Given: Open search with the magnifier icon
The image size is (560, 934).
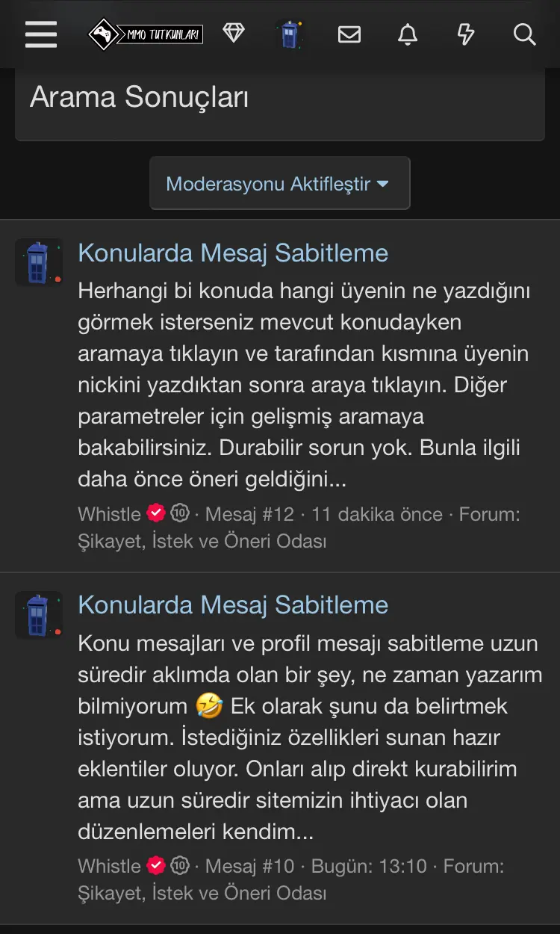Looking at the screenshot, I should click(524, 34).
